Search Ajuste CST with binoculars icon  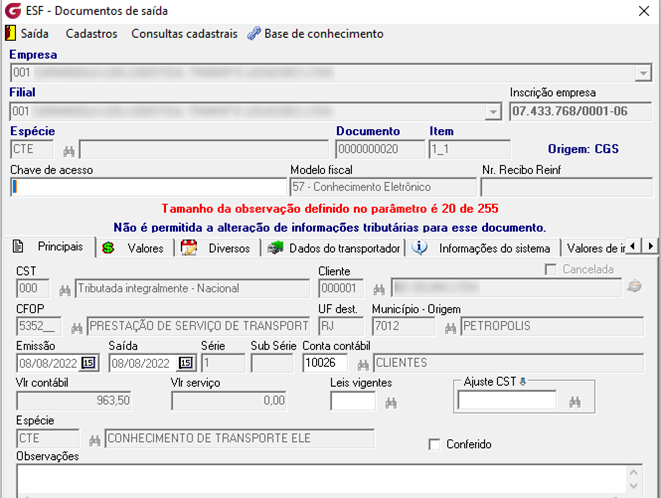tap(575, 402)
